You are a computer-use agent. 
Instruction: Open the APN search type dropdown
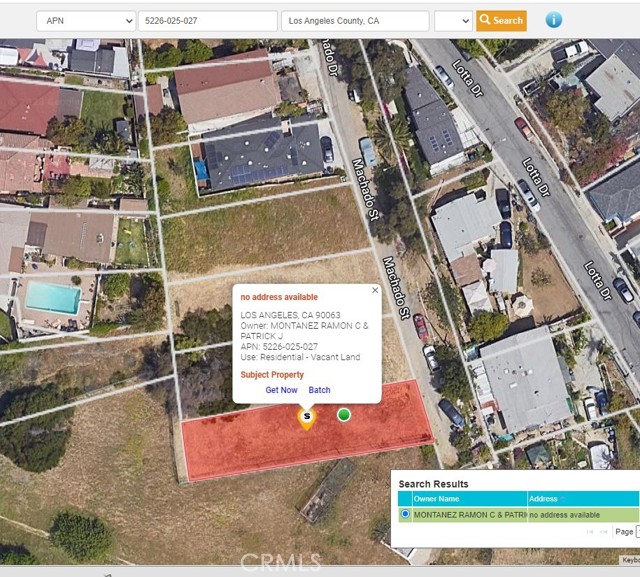[86, 21]
